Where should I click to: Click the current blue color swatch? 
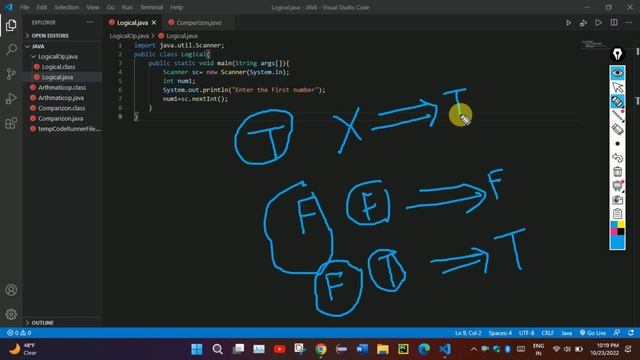pos(617,242)
